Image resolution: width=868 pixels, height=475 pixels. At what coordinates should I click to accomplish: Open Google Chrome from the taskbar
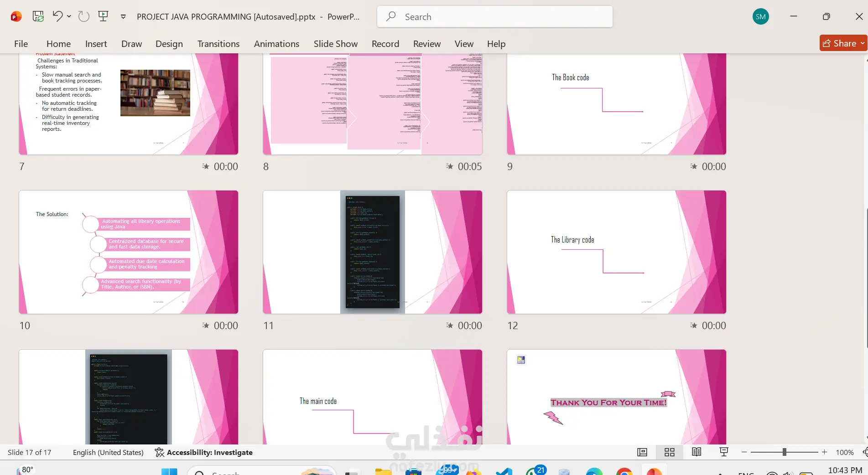click(624, 471)
